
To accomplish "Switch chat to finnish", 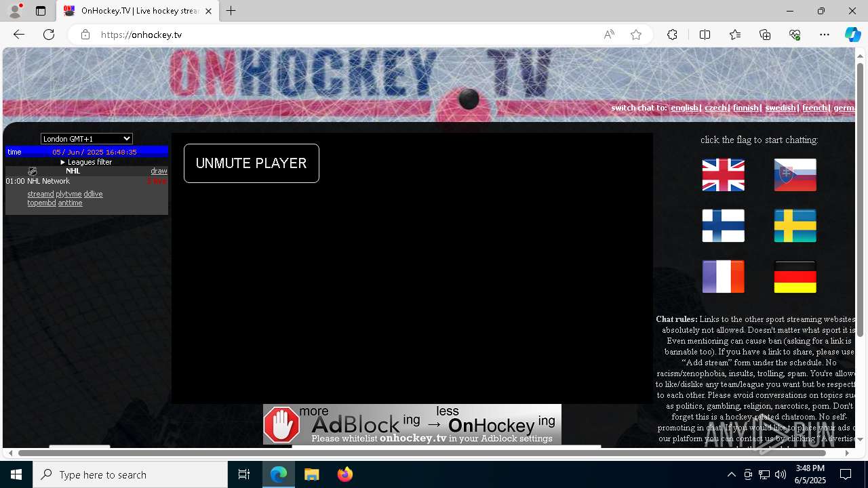I will coord(746,108).
